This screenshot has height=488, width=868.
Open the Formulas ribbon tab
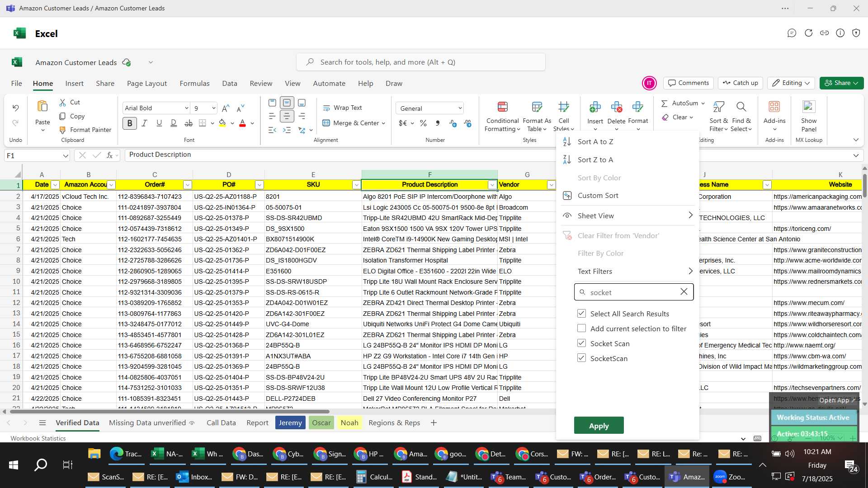coord(194,83)
